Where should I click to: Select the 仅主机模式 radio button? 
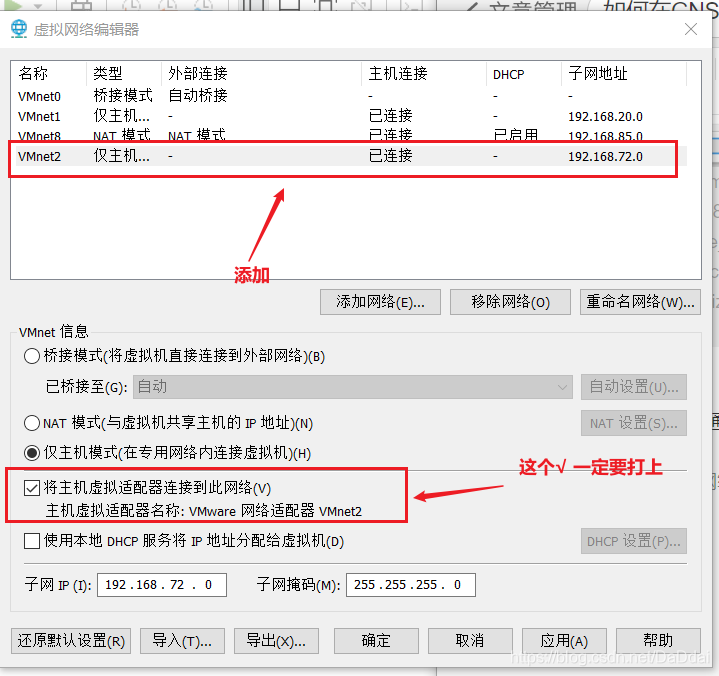(x=32, y=453)
